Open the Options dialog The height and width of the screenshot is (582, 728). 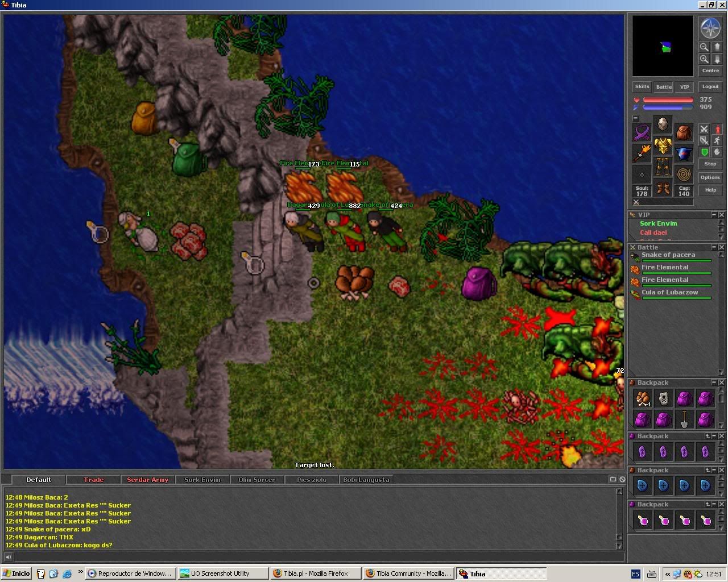tap(710, 177)
